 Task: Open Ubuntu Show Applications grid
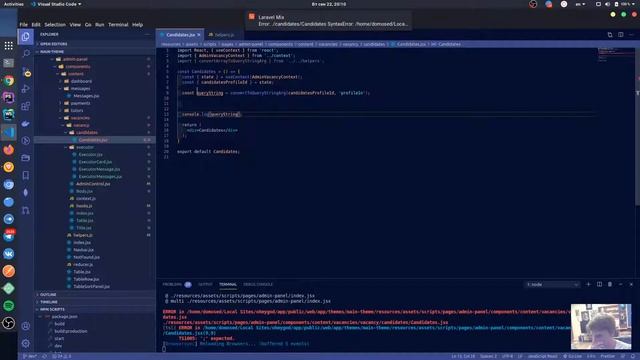tap(9, 46)
